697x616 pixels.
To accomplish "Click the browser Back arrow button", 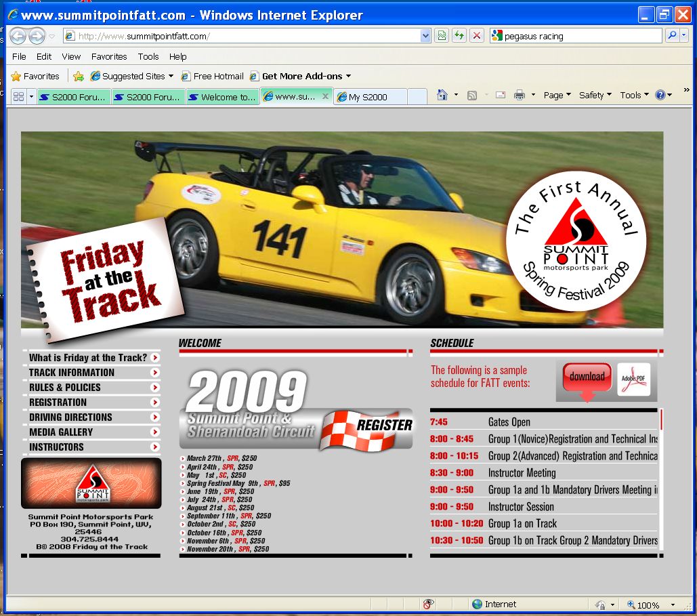I will pos(18,37).
